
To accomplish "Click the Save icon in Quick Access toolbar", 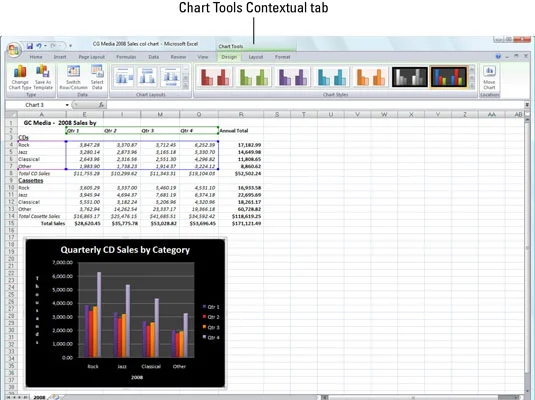I will pyautogui.click(x=30, y=46).
